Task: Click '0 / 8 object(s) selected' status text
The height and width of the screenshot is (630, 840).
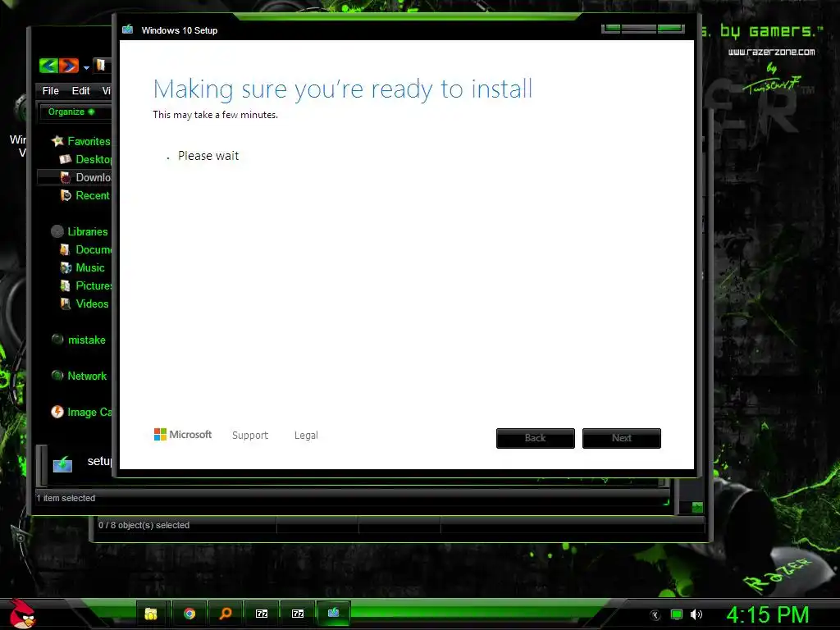Action: pyautogui.click(x=144, y=525)
